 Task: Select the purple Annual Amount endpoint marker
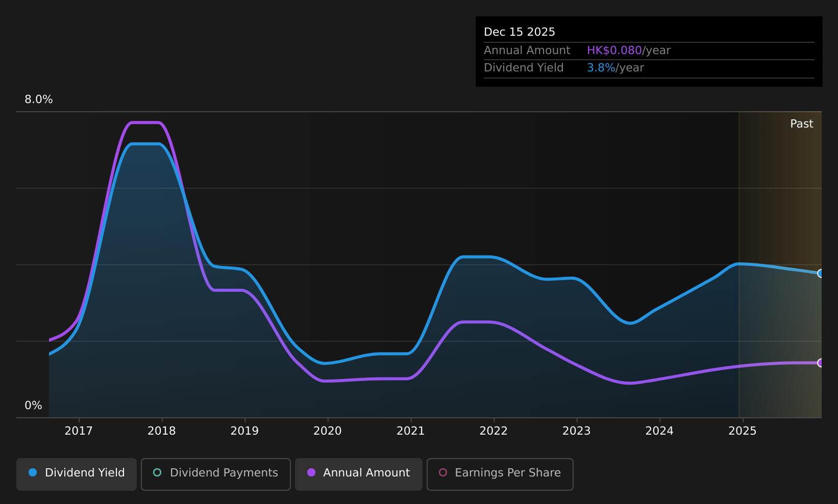tap(821, 363)
